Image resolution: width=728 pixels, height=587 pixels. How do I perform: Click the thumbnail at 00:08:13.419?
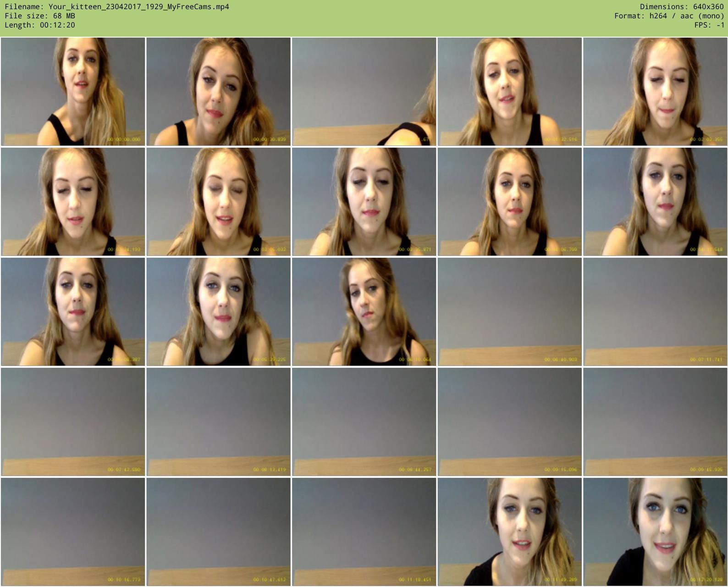pyautogui.click(x=218, y=422)
